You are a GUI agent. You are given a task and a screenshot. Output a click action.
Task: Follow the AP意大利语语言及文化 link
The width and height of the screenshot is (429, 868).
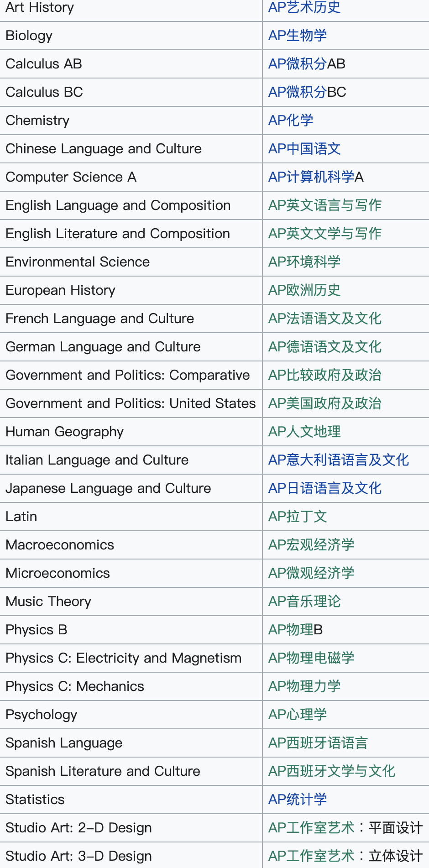pos(339,460)
